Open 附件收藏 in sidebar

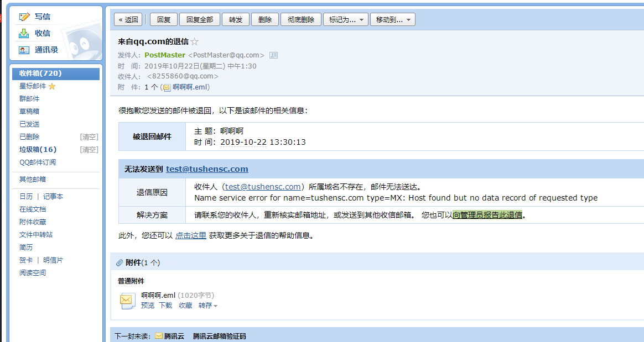click(33, 222)
